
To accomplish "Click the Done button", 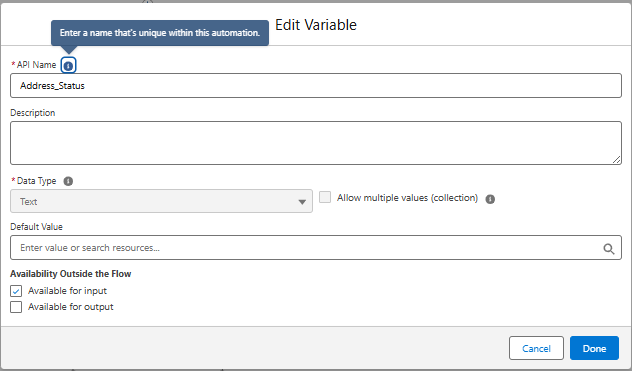I will point(594,348).
